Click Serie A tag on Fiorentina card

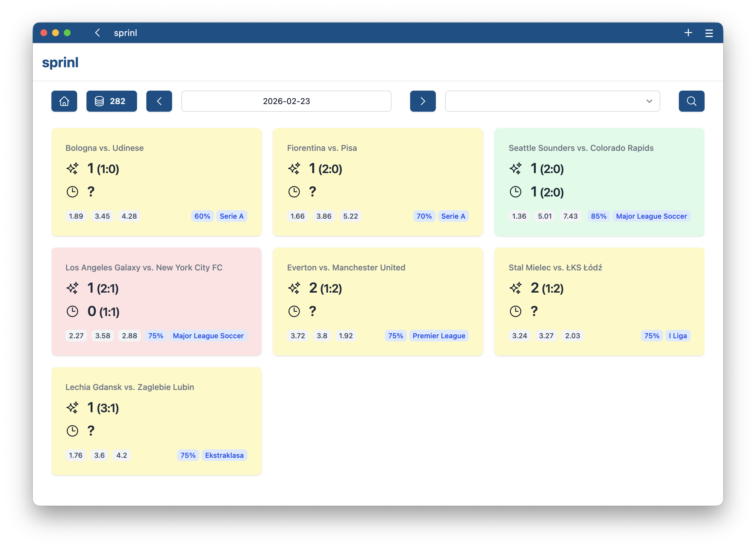tap(453, 216)
